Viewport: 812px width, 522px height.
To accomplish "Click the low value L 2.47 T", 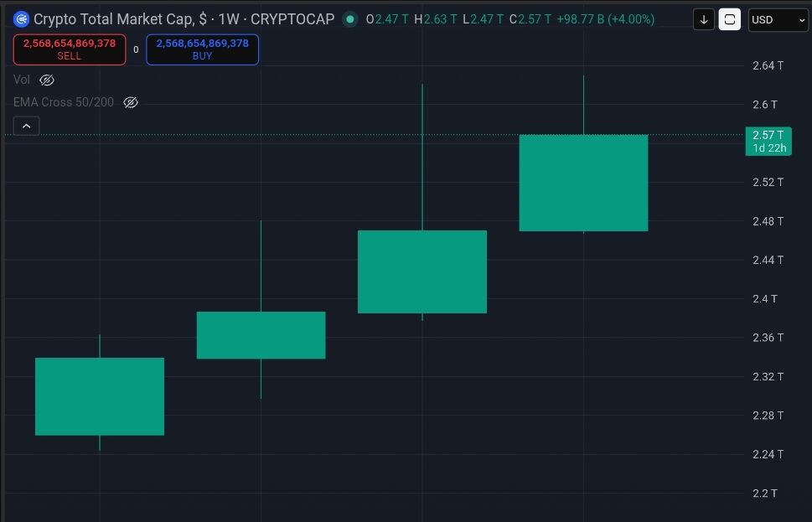I will tap(483, 19).
